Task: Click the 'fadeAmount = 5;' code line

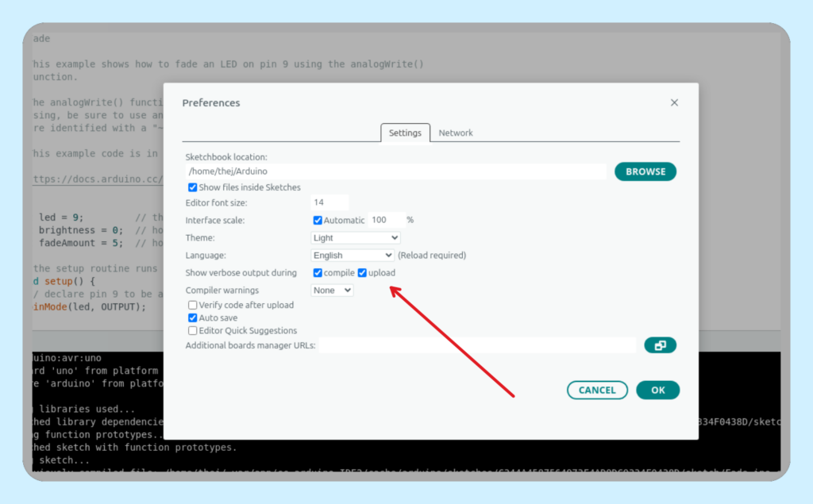Action: pyautogui.click(x=81, y=243)
